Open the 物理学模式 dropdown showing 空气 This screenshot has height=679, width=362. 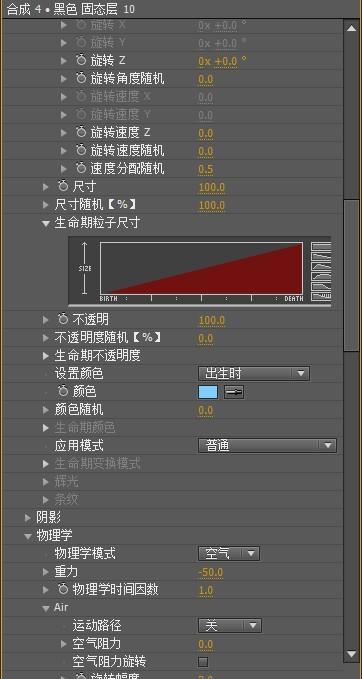[229, 553]
